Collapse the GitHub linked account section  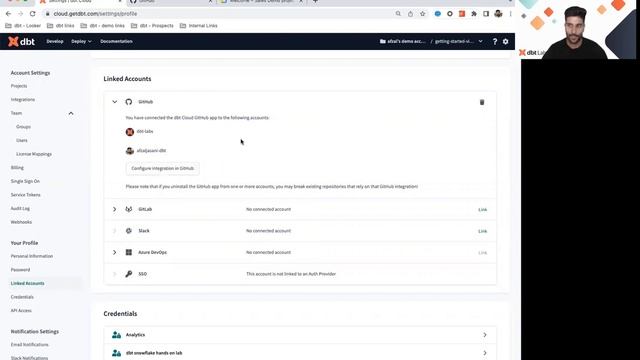click(x=115, y=102)
